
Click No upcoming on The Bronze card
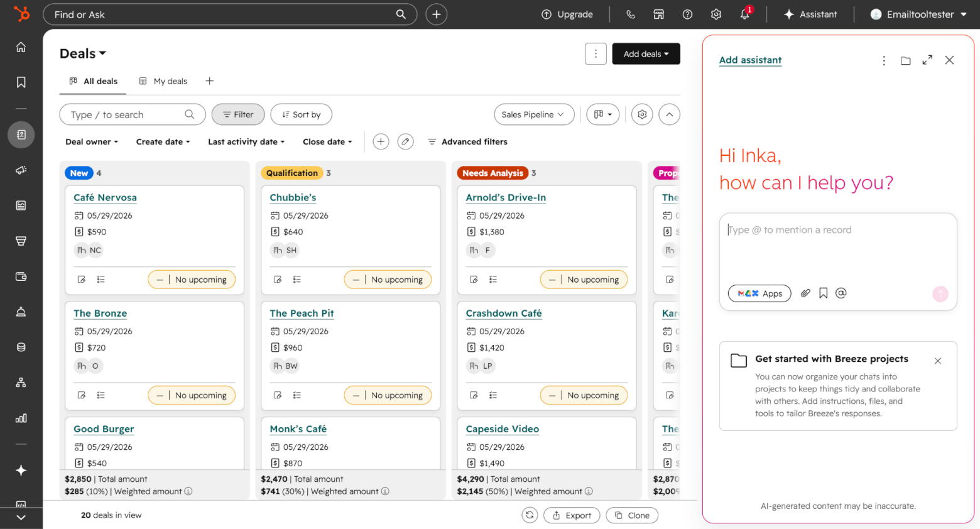192,395
